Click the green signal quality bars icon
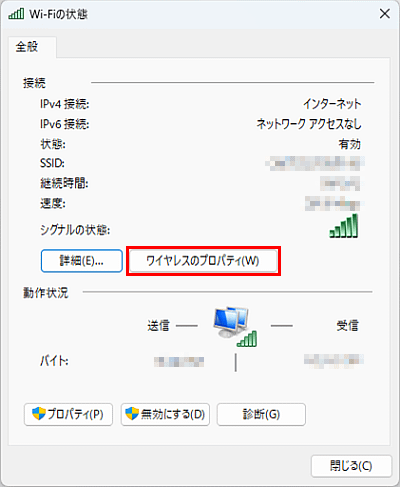This screenshot has width=400, height=487. point(344,226)
